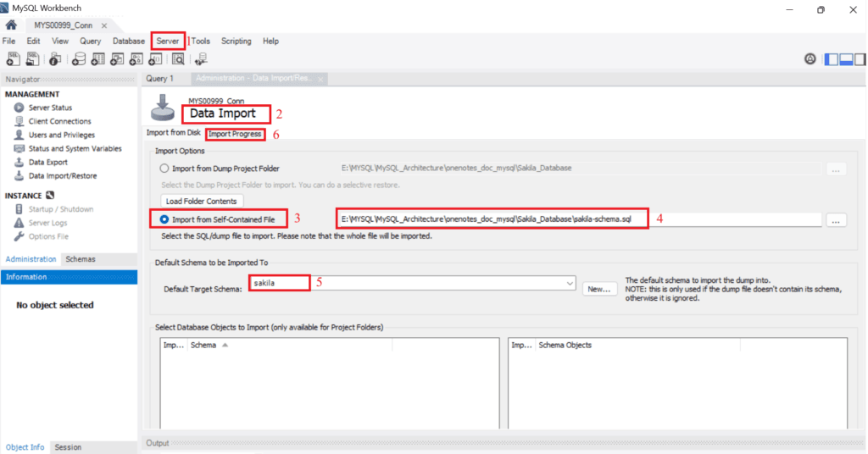Select Import from Dump Project Folder radio
This screenshot has height=454, width=868.
point(164,168)
